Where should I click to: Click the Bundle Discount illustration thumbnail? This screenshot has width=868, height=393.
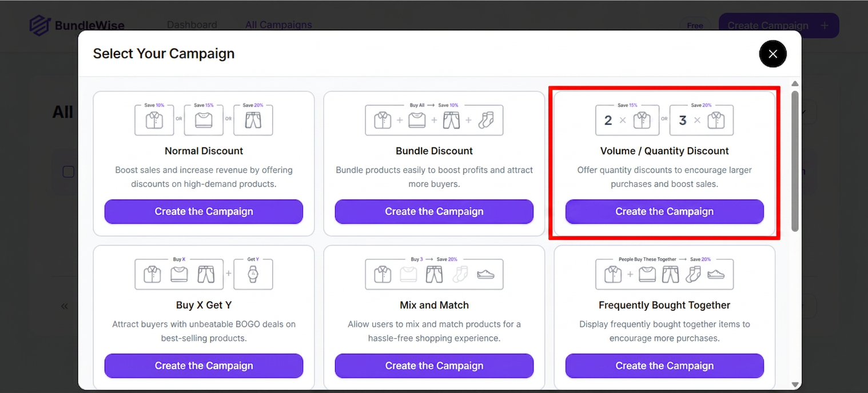(434, 119)
